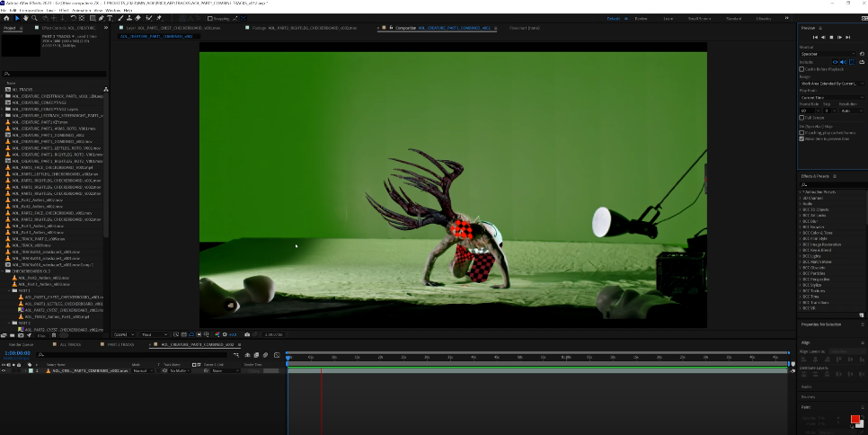
Task: Choose the Pen tool
Action: 101,18
